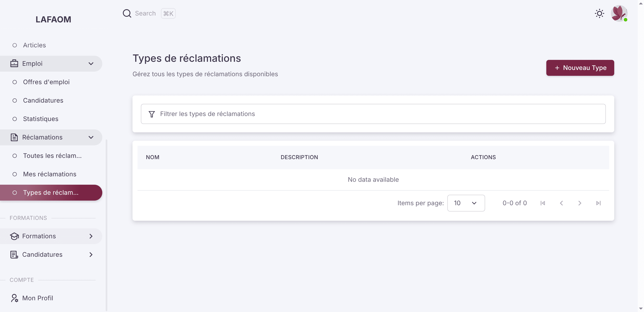The height and width of the screenshot is (312, 644).
Task: Go to last page of table
Action: (x=598, y=203)
